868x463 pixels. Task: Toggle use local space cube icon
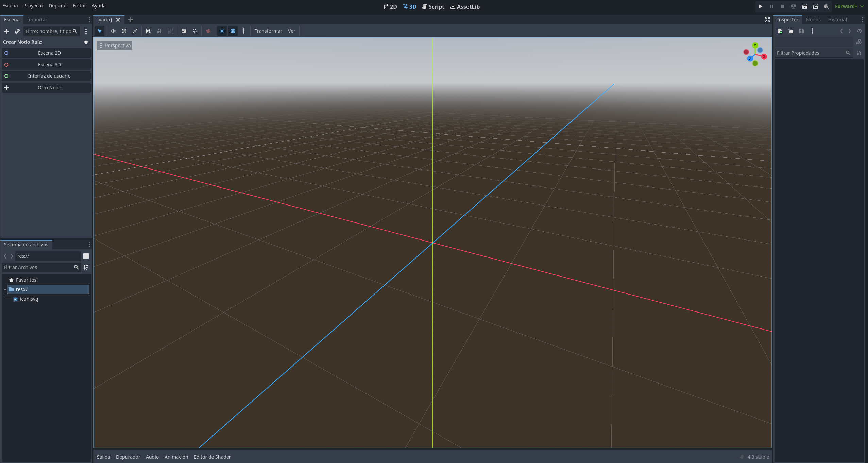184,31
